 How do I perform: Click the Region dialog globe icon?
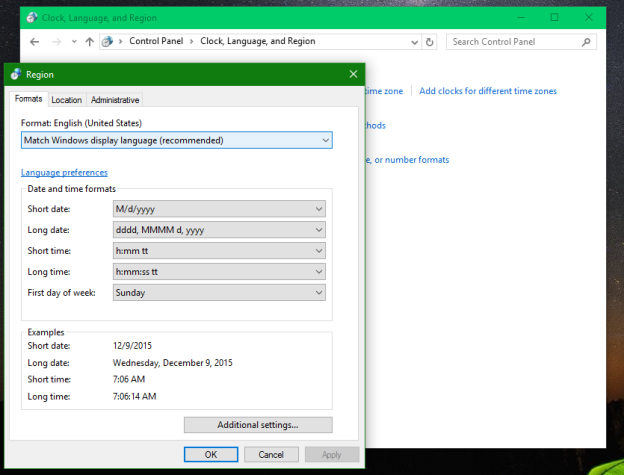15,74
